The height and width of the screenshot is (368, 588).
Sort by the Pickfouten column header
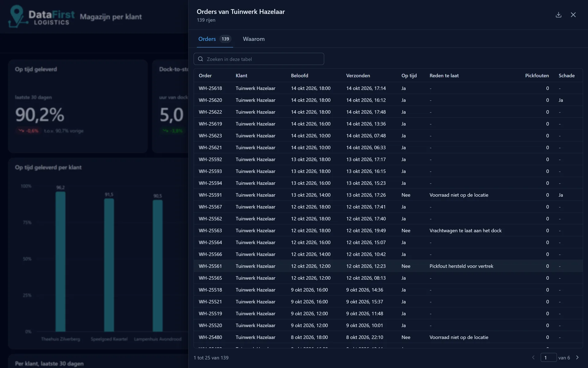click(x=537, y=75)
